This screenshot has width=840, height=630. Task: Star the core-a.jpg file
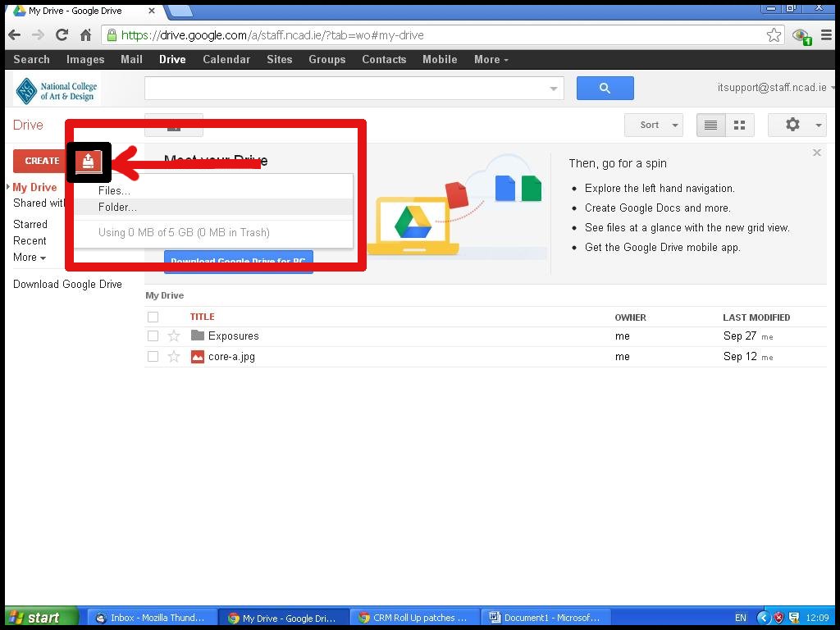[174, 356]
